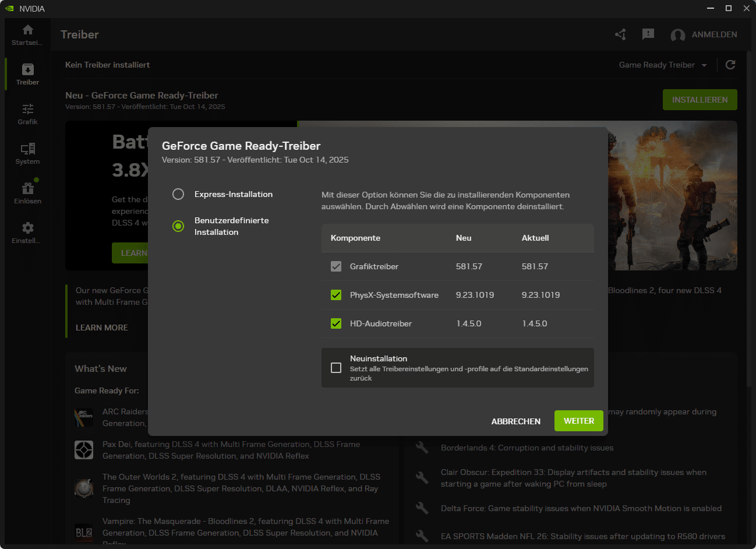Viewport: 756px width, 549px height.
Task: Click the What's New heading
Action: pos(101,369)
